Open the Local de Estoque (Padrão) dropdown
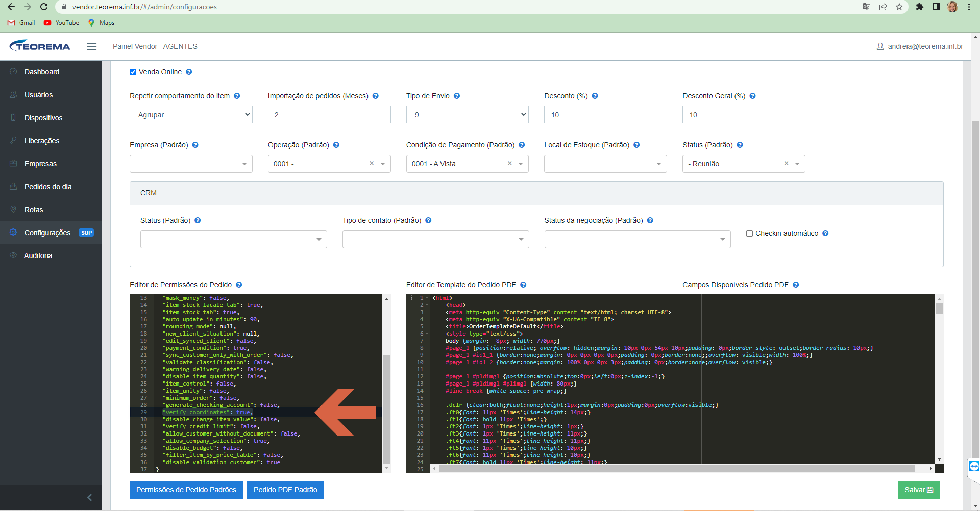980x511 pixels. tap(605, 164)
